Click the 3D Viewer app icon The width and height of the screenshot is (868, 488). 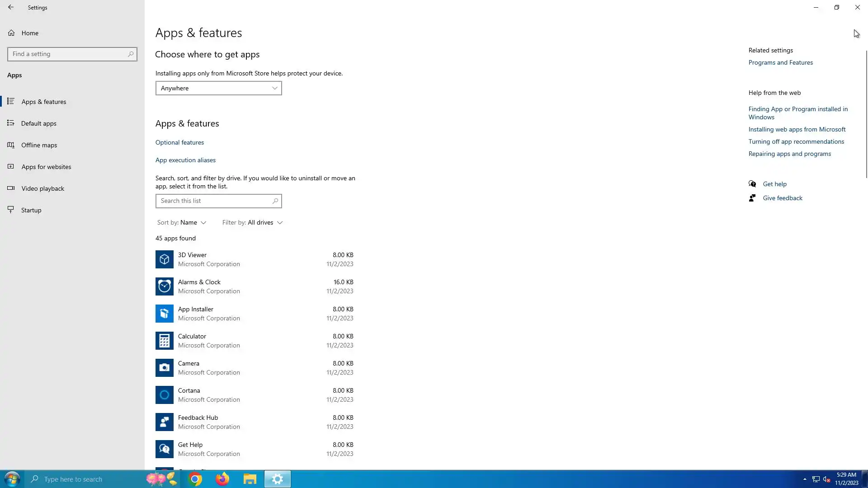coord(164,259)
